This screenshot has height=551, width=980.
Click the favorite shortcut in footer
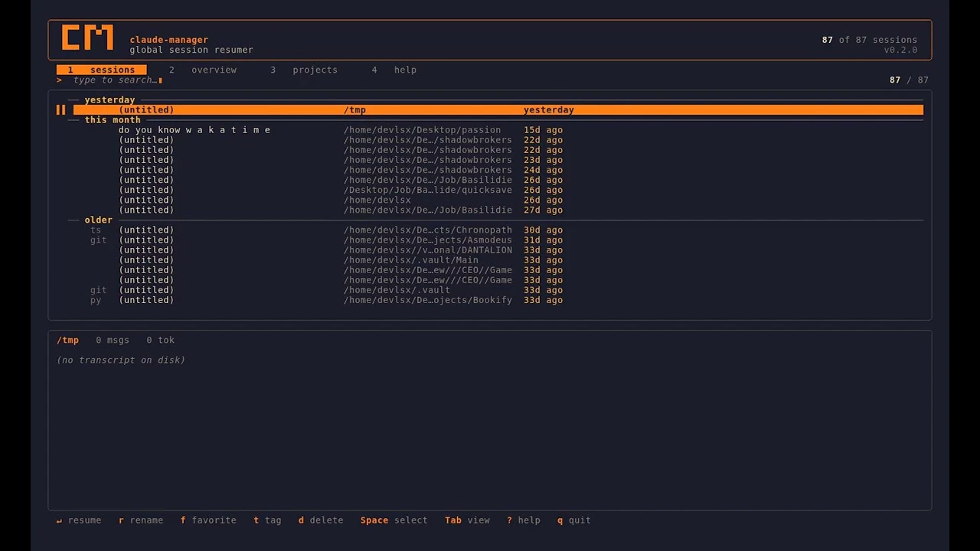point(208,520)
